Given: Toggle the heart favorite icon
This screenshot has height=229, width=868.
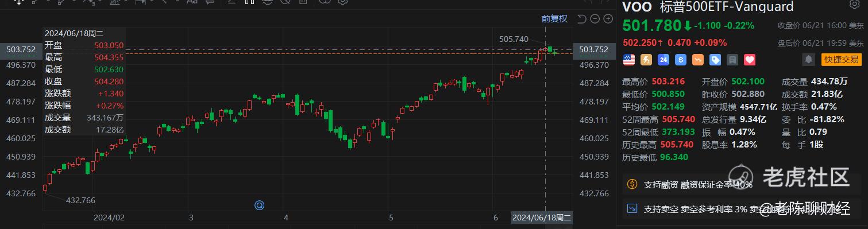Looking at the screenshot, I should point(750,59).
